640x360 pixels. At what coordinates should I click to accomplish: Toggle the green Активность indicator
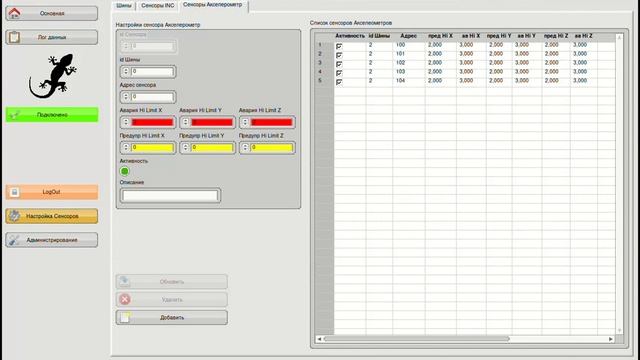(x=124, y=171)
